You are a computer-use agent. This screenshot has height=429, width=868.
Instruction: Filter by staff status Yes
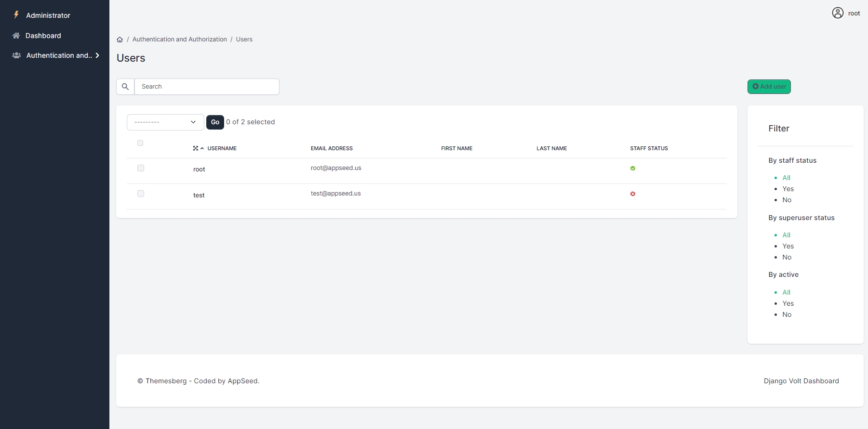coord(788,189)
